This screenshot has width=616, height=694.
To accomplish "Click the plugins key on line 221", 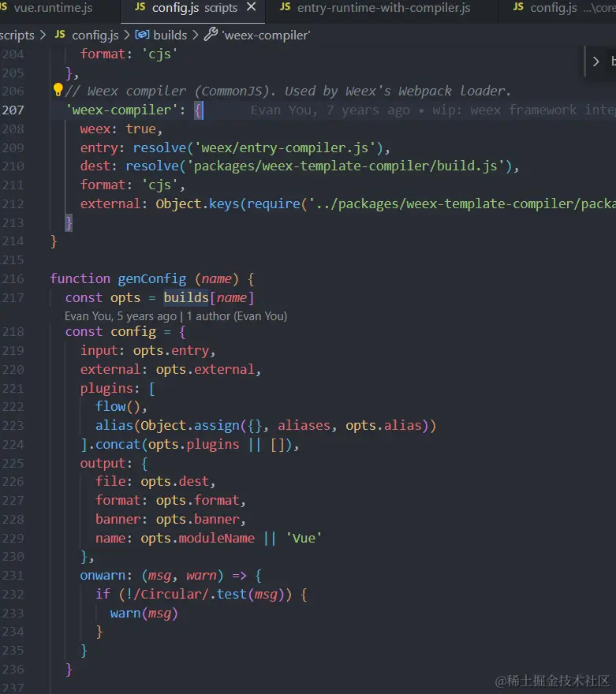I will pyautogui.click(x=106, y=389).
